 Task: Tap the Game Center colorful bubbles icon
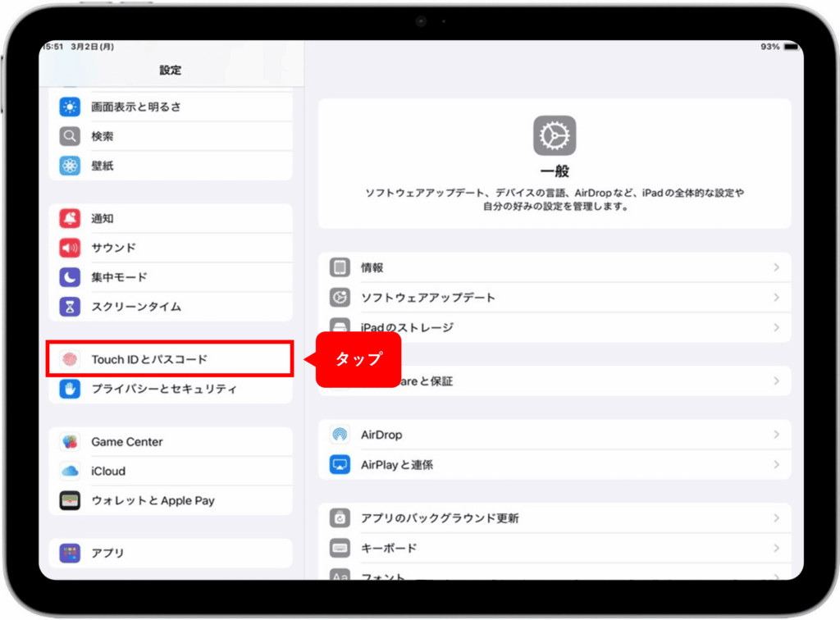tap(70, 442)
